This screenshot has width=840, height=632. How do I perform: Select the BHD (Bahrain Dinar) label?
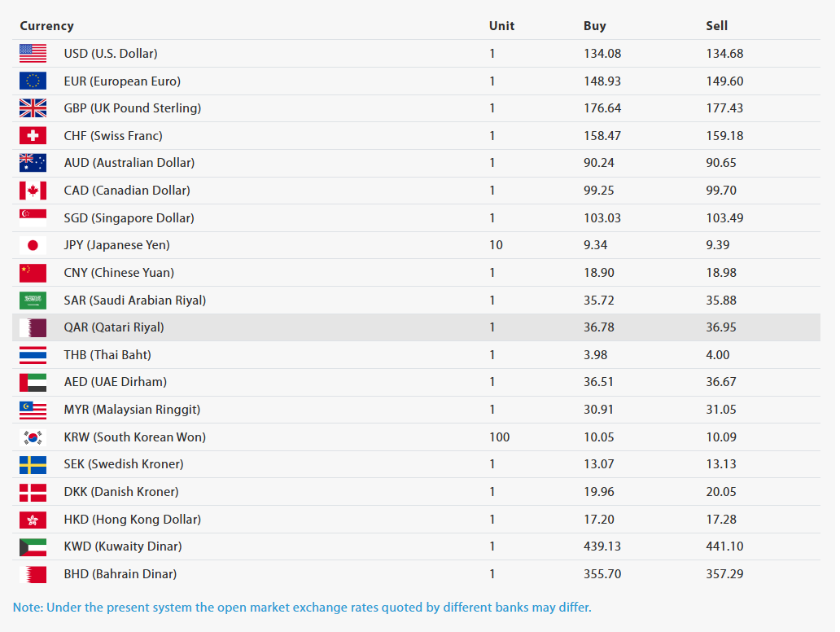click(x=120, y=574)
